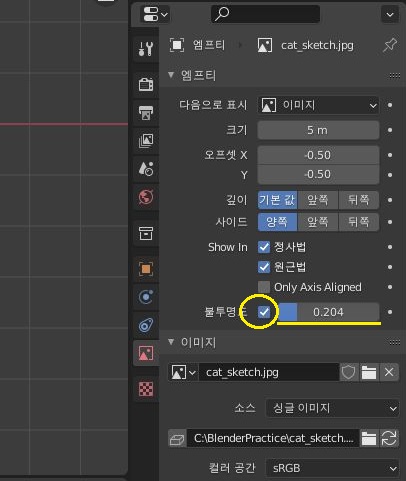
Task: Click animate dot beside 다음으로 표시
Action: pos(390,105)
